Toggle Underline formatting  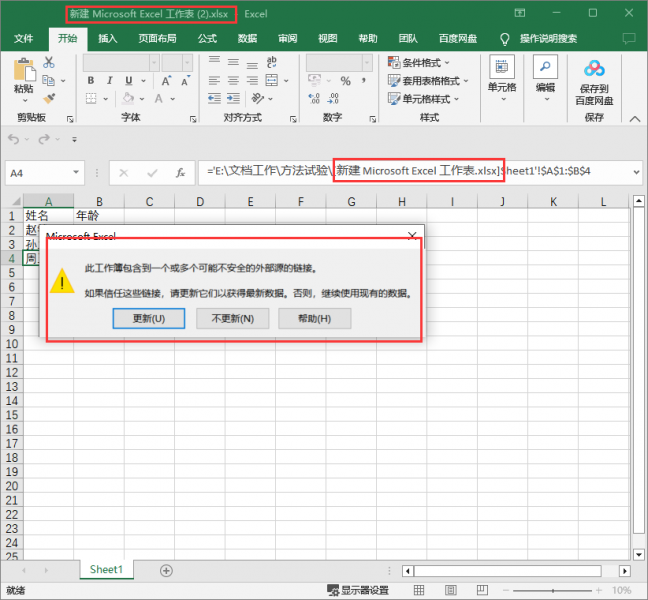tap(129, 81)
